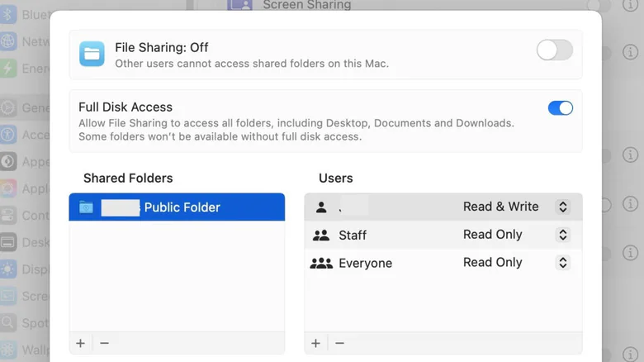Click the Staff two-person group icon
Screen dimensions: 644x362
pyautogui.click(x=321, y=235)
